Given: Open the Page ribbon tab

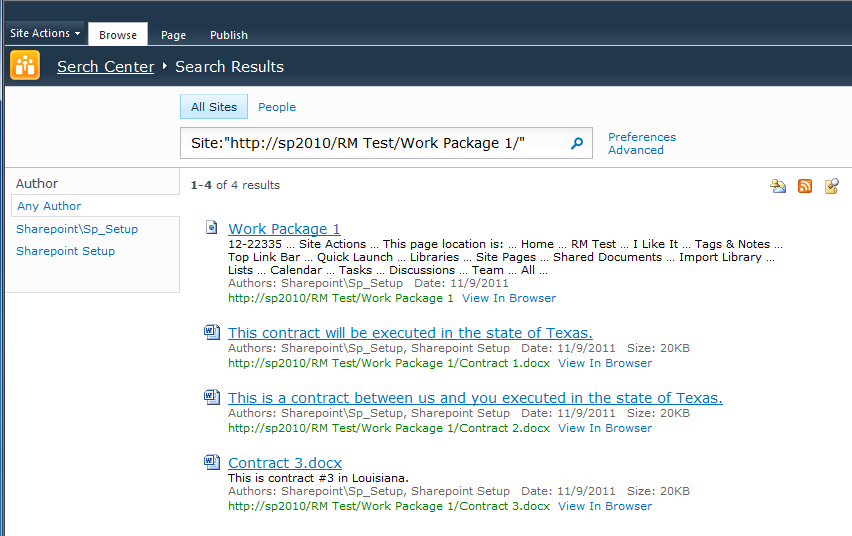Looking at the screenshot, I should point(173,35).
